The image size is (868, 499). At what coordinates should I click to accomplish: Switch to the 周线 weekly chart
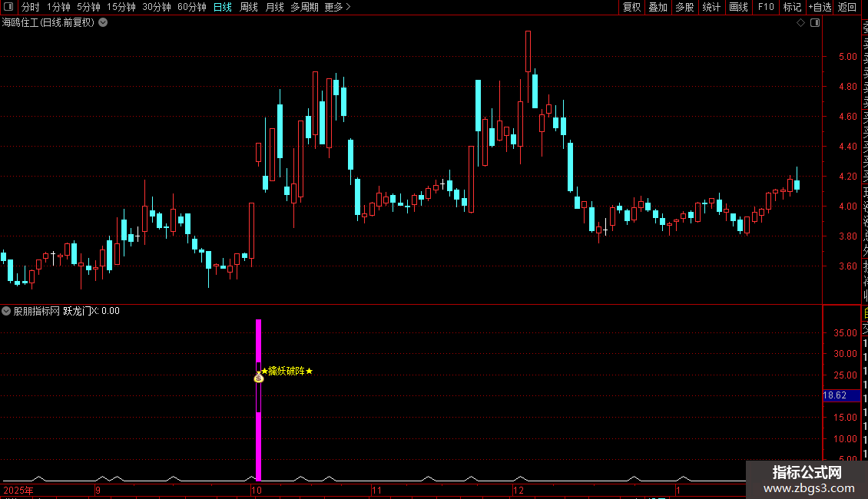(x=249, y=7)
